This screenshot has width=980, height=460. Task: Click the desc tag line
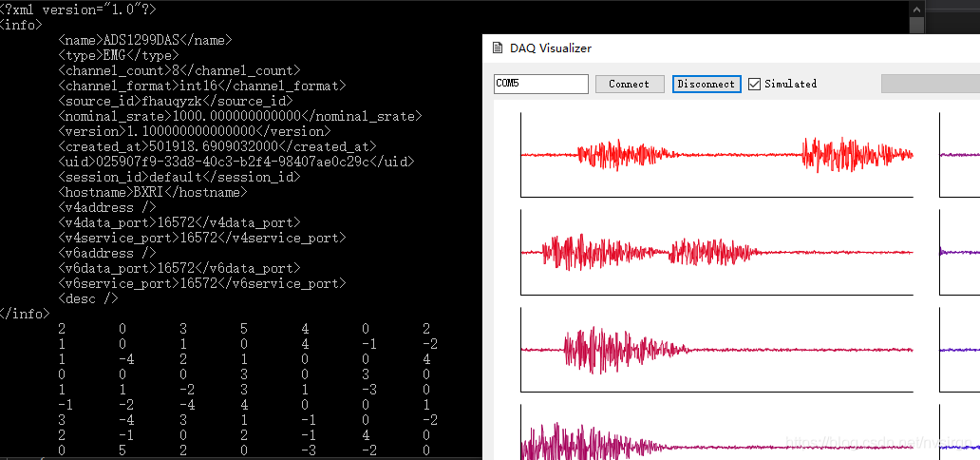pyautogui.click(x=88, y=298)
